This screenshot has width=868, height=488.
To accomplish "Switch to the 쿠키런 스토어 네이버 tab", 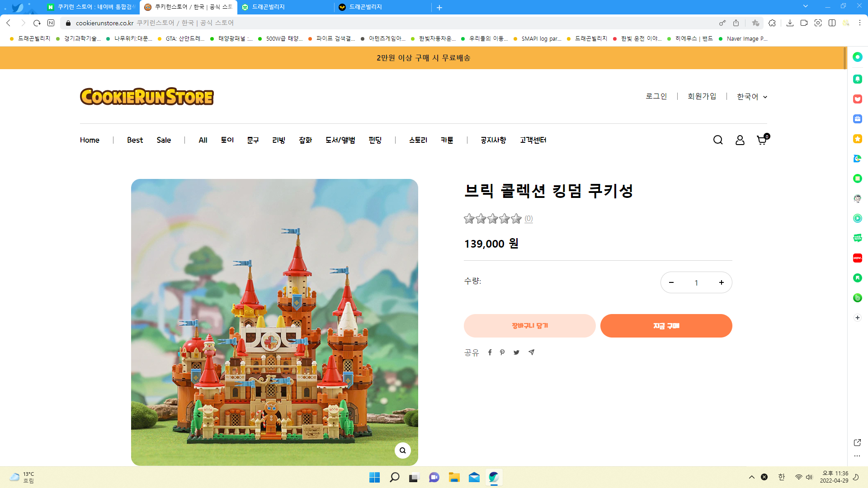I will click(x=92, y=7).
